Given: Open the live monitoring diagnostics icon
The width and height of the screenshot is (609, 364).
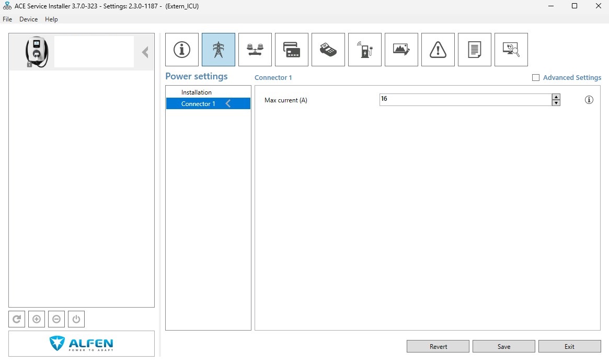Looking at the screenshot, I should point(511,50).
